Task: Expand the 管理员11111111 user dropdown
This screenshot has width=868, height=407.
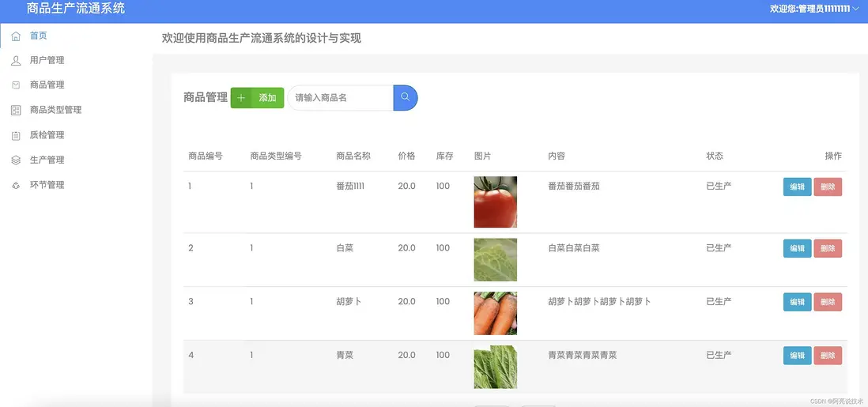Action: point(814,9)
